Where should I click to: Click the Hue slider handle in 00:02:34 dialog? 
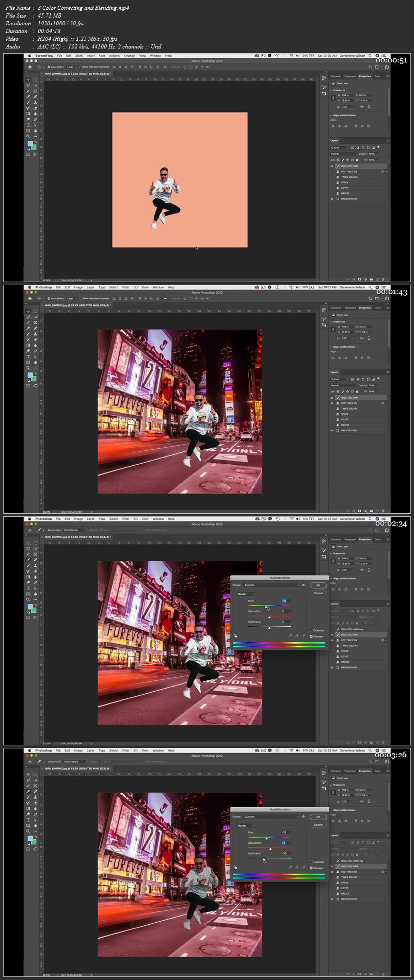(x=266, y=607)
